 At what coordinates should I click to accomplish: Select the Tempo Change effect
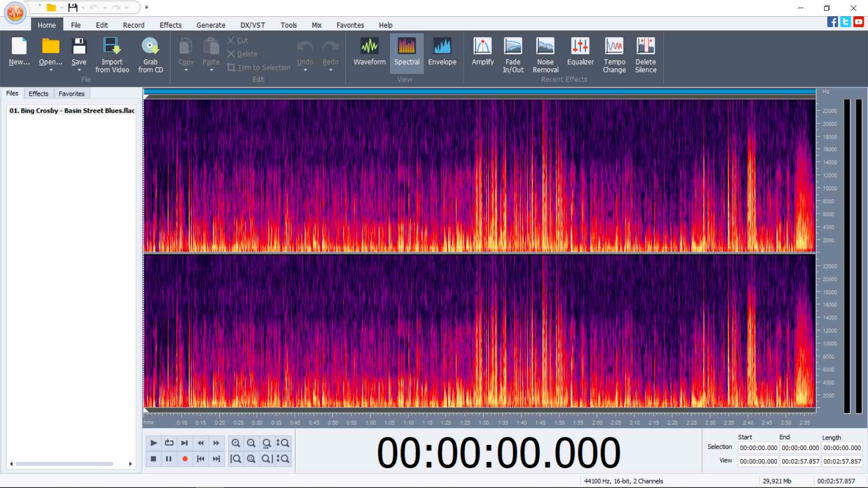coord(614,55)
